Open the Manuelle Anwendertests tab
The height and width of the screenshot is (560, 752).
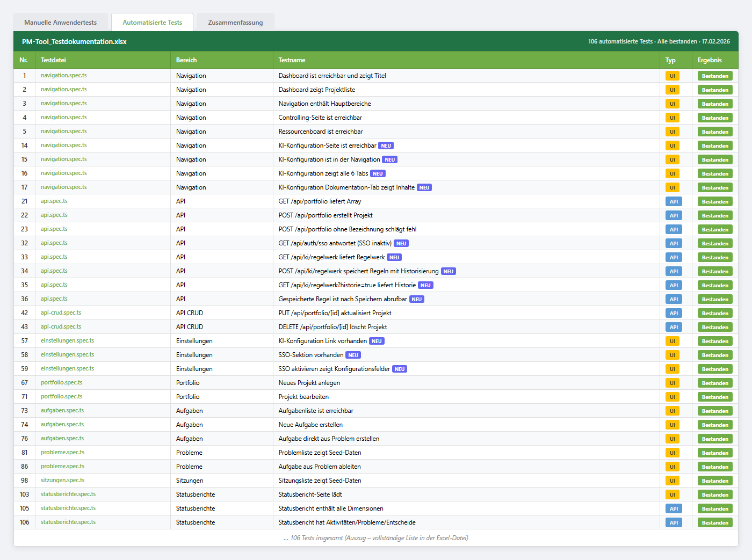[x=61, y=23]
